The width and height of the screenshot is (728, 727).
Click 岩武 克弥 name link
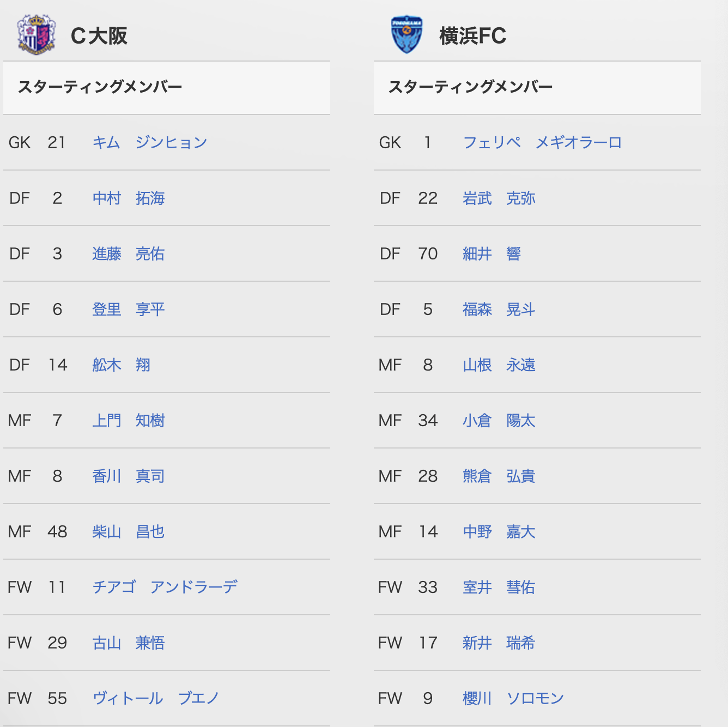coord(499,198)
